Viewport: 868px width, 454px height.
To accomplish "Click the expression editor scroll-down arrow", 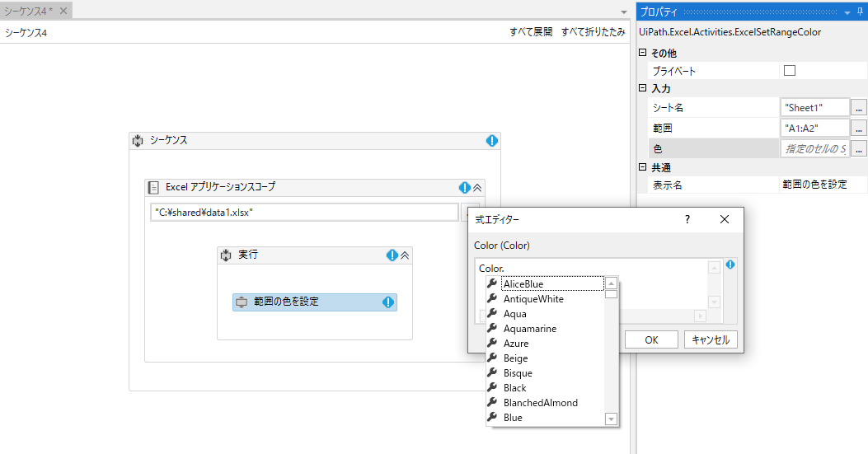I will [714, 302].
